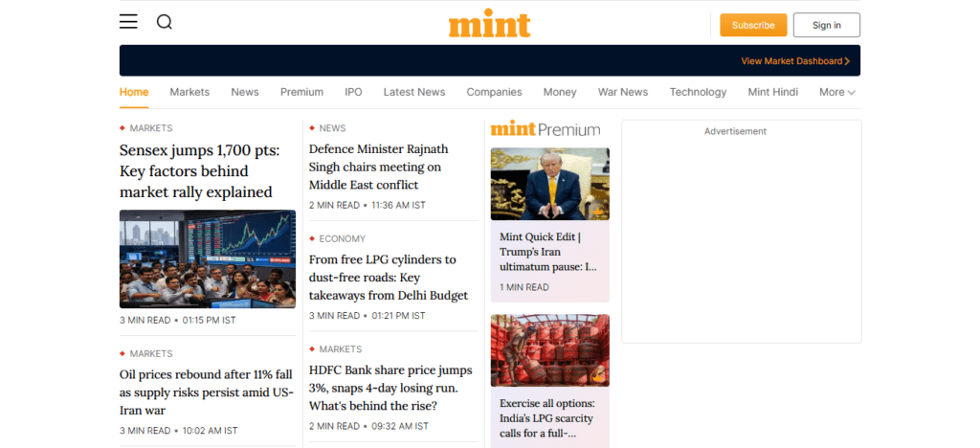The width and height of the screenshot is (980, 448).
Task: Open the War News tab
Action: pos(622,92)
